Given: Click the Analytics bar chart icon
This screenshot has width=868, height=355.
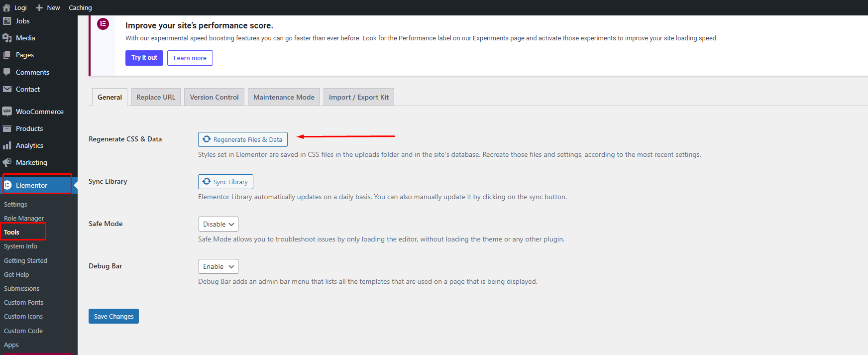Looking at the screenshot, I should pos(7,145).
